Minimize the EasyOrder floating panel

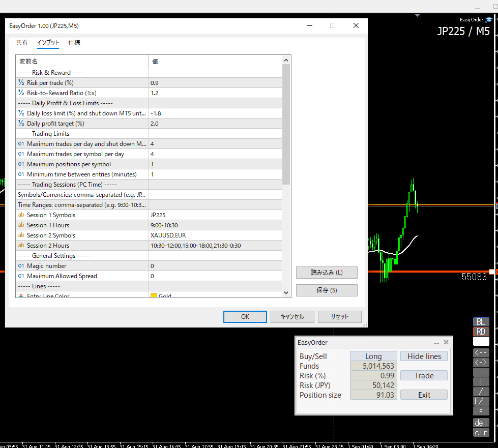(436, 343)
